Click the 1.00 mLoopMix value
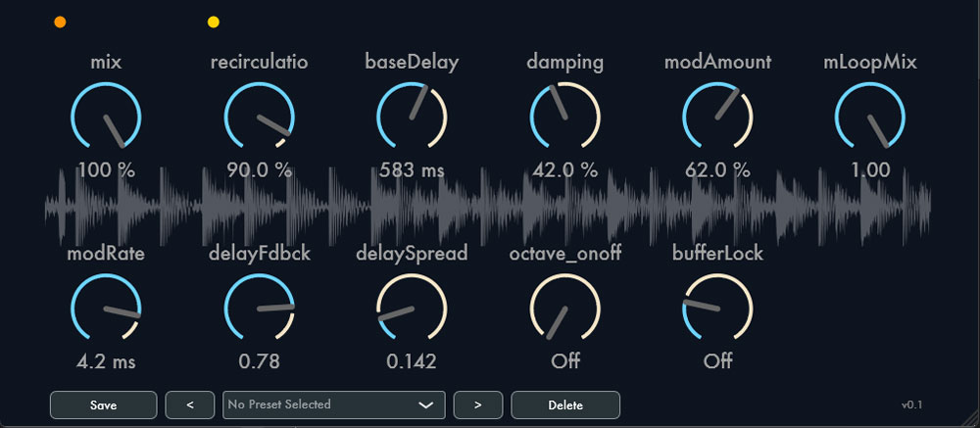 [870, 170]
